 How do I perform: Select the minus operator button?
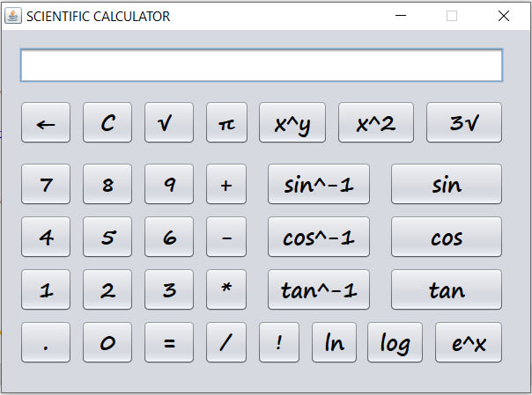pos(226,237)
